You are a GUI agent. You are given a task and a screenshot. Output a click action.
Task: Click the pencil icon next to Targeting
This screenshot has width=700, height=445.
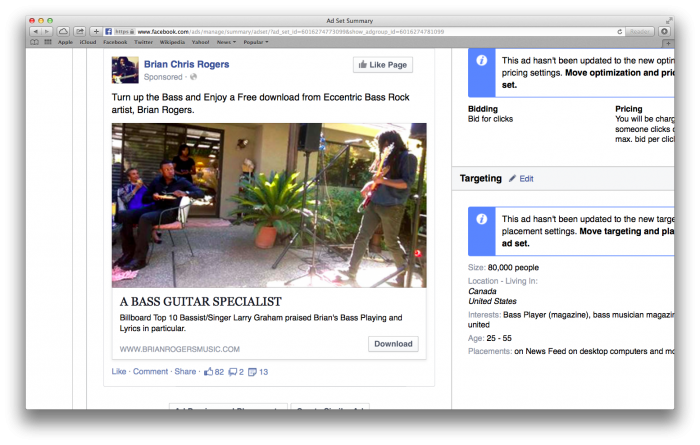[512, 179]
